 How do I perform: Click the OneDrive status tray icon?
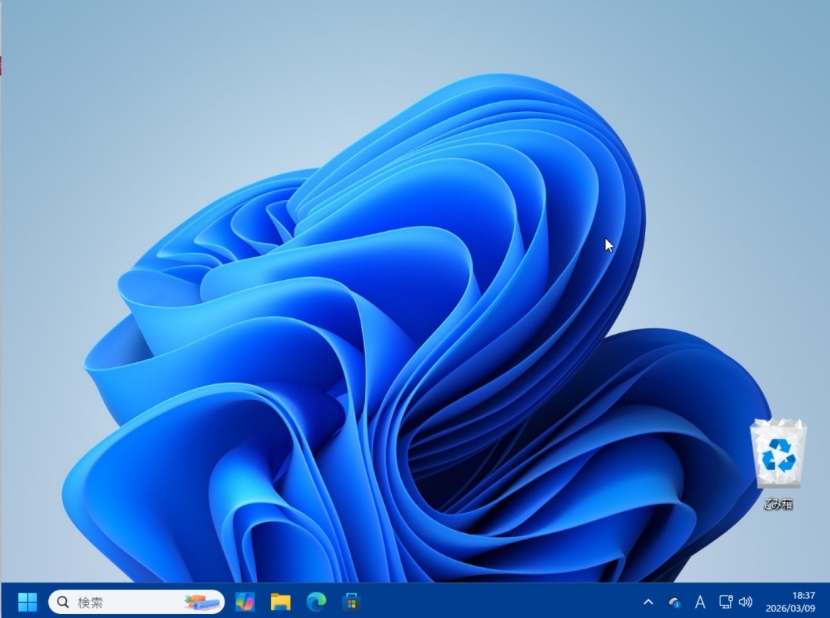tap(674, 602)
